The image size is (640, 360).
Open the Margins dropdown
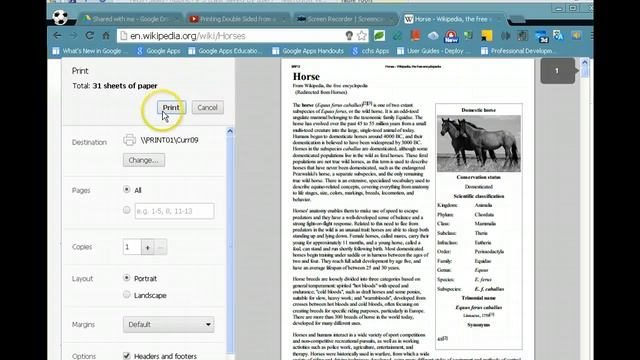click(x=169, y=324)
